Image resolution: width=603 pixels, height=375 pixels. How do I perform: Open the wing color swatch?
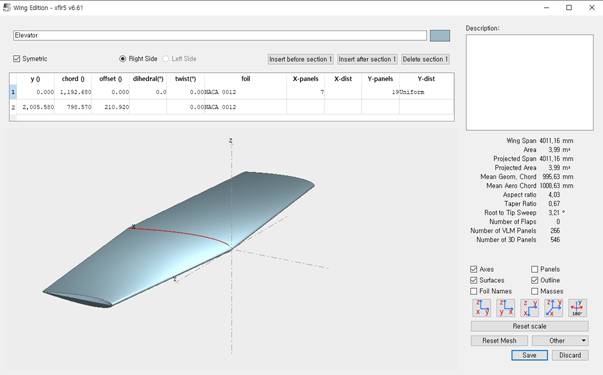coord(440,36)
